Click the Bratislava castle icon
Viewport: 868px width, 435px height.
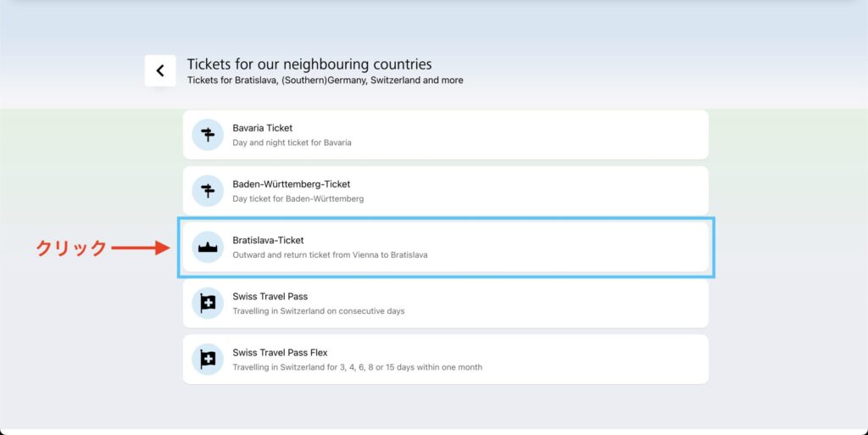pos(208,248)
